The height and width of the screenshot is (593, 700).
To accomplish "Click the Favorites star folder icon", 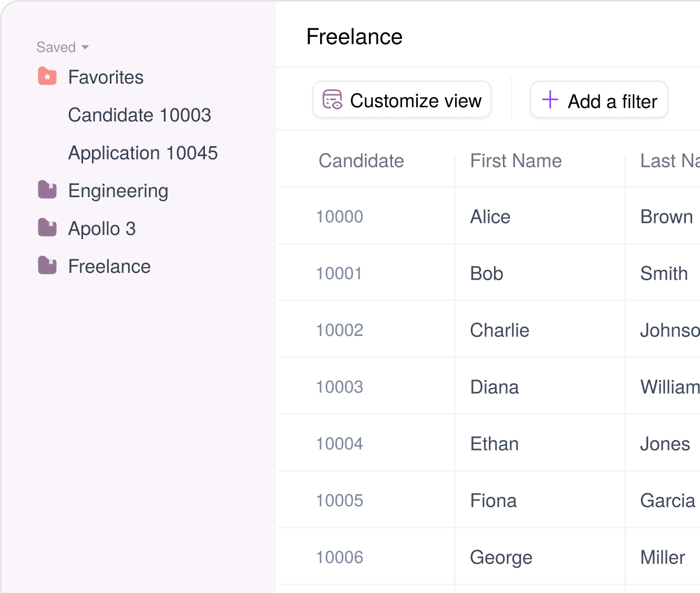I will pos(47,77).
